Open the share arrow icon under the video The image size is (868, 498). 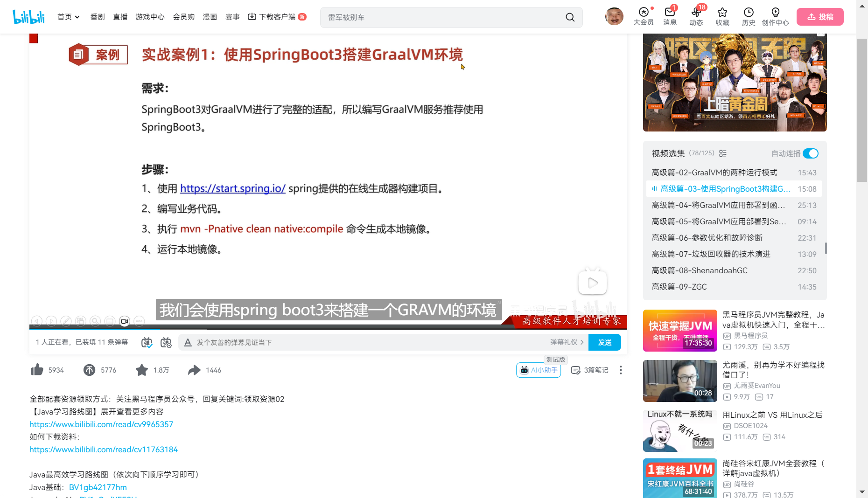[194, 370]
